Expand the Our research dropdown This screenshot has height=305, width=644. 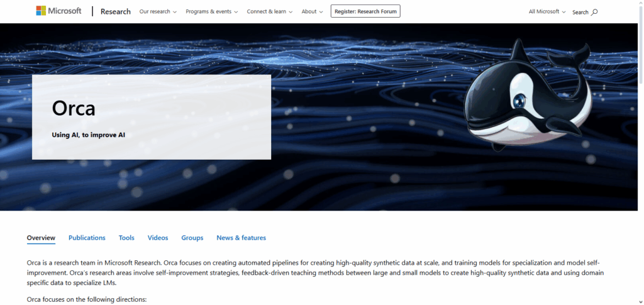158,11
